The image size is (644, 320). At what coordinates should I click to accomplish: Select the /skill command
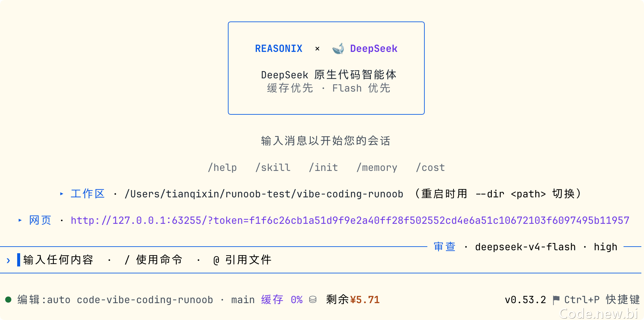273,168
